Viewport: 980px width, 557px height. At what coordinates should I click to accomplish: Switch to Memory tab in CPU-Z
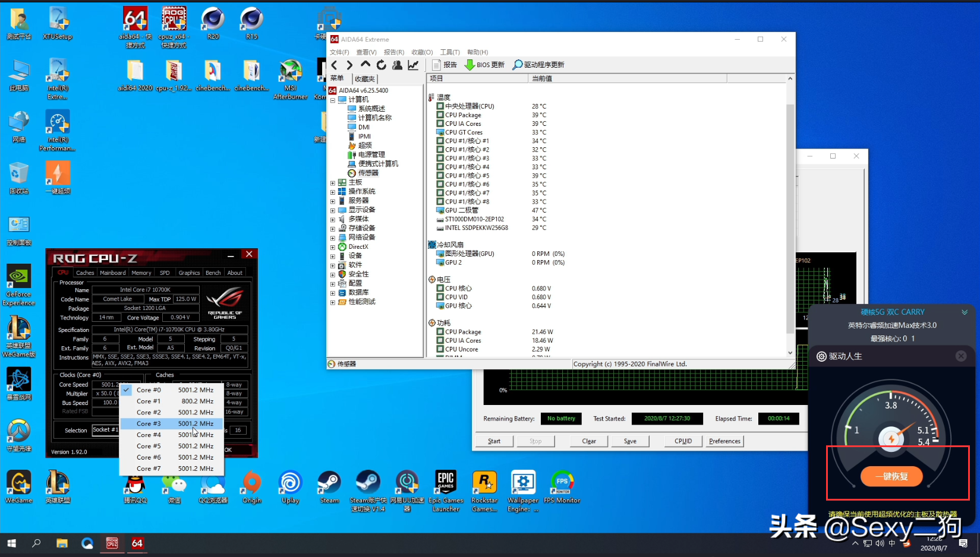pos(141,273)
